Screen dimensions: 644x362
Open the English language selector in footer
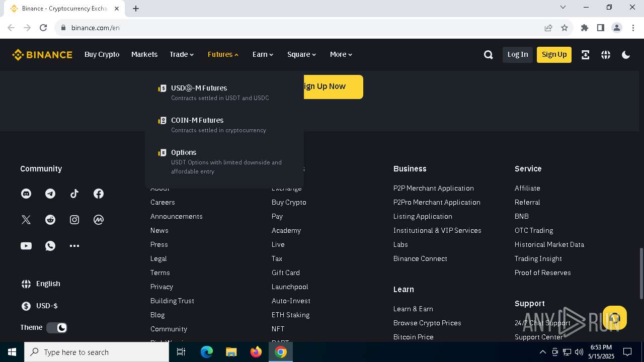click(x=41, y=284)
